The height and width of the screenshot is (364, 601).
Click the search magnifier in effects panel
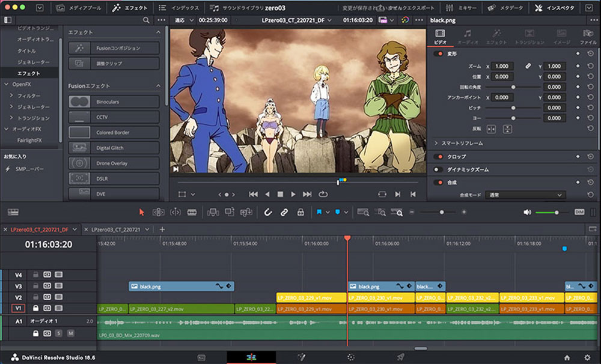click(x=146, y=20)
